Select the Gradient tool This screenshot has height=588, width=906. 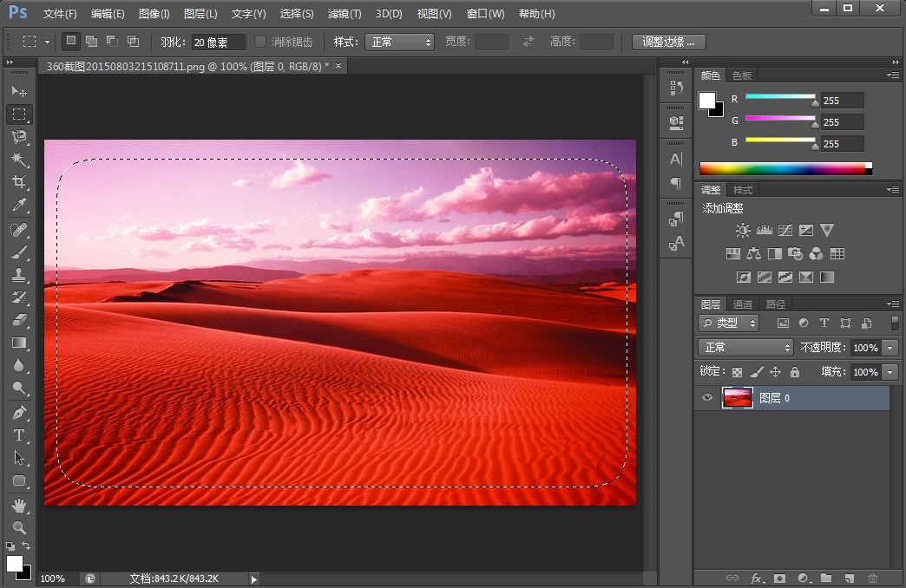click(19, 343)
